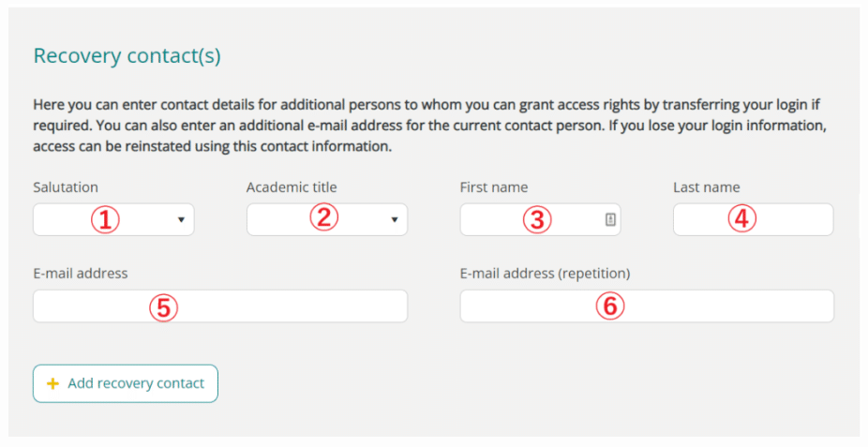Click into the E-mail address (repetition) field
The height and width of the screenshot is (447, 868).
tap(647, 305)
